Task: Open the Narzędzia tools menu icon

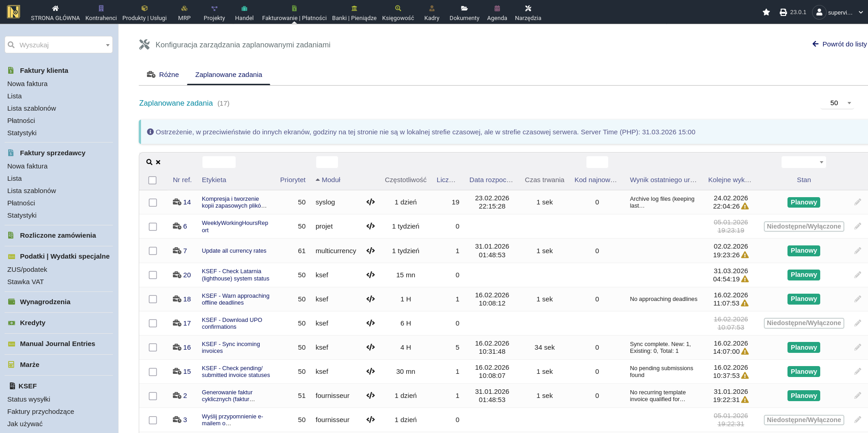Action: pos(528,8)
